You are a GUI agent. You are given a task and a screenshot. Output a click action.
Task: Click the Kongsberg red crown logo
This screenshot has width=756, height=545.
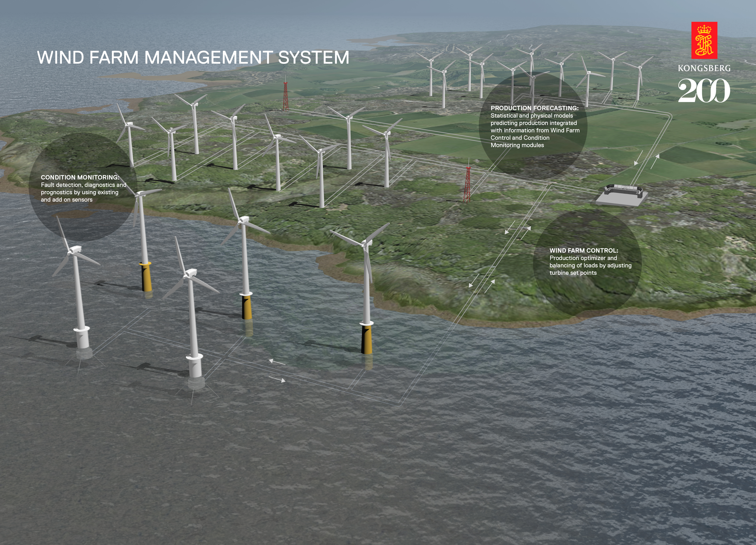point(704,40)
